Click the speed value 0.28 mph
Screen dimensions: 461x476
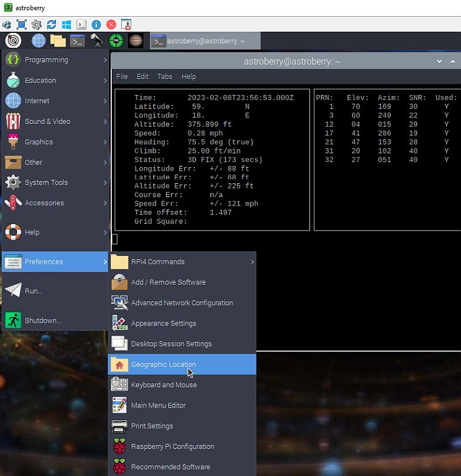coord(205,133)
